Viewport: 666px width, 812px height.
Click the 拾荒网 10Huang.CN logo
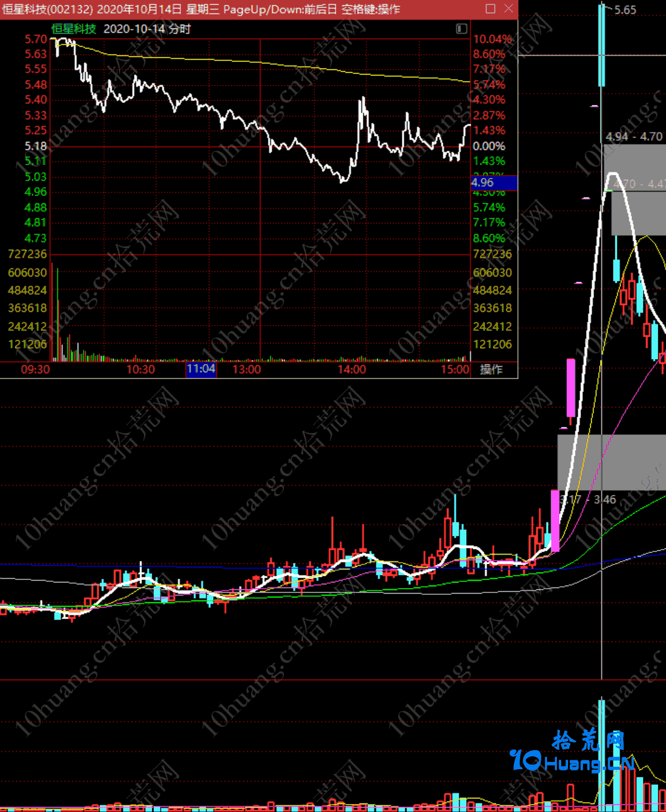pyautogui.click(x=571, y=751)
